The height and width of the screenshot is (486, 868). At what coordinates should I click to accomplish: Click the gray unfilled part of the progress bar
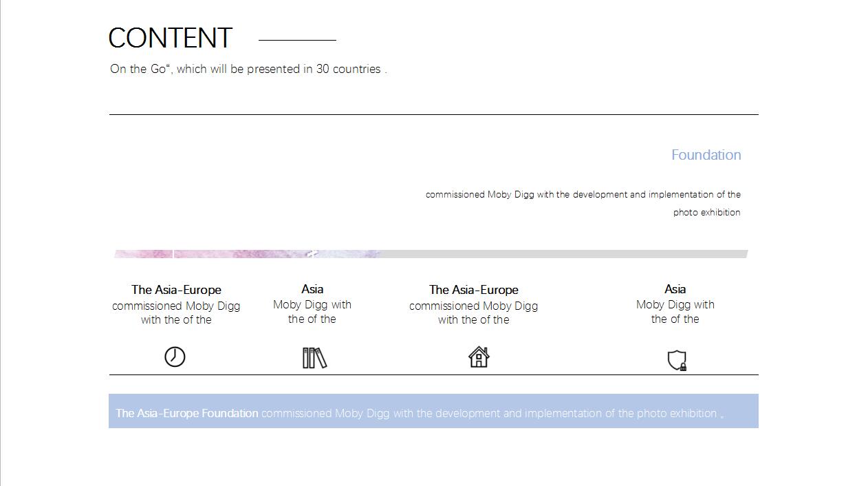click(x=564, y=254)
